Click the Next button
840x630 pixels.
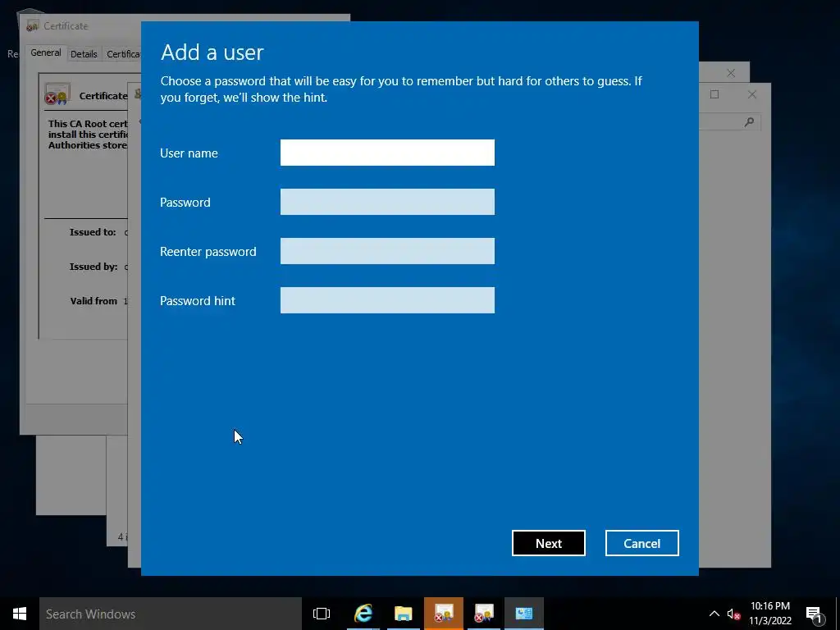(x=549, y=543)
